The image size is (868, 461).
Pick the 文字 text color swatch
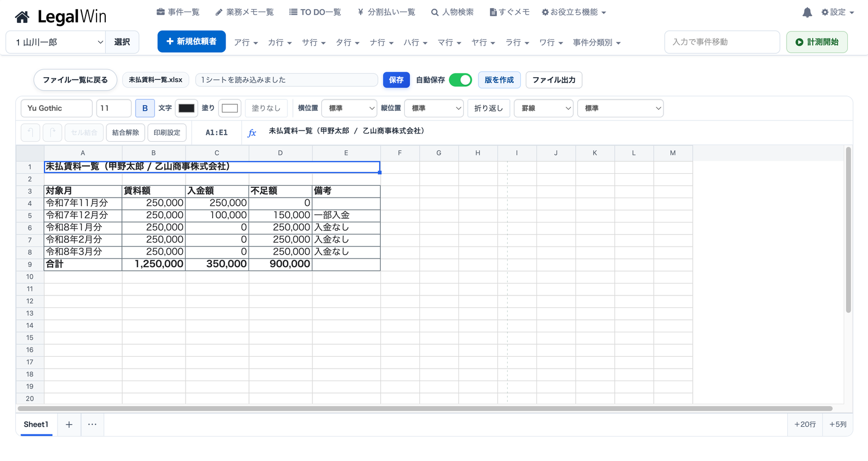click(186, 108)
